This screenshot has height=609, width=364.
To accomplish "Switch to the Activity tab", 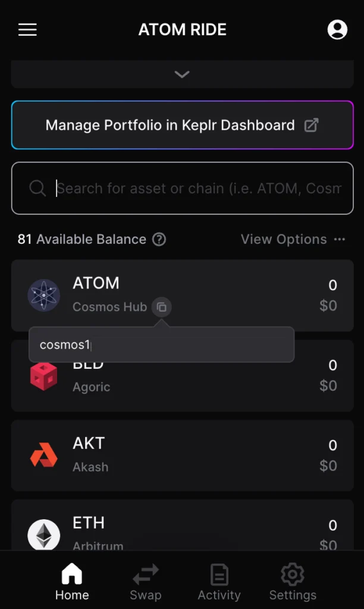I will pos(219,582).
